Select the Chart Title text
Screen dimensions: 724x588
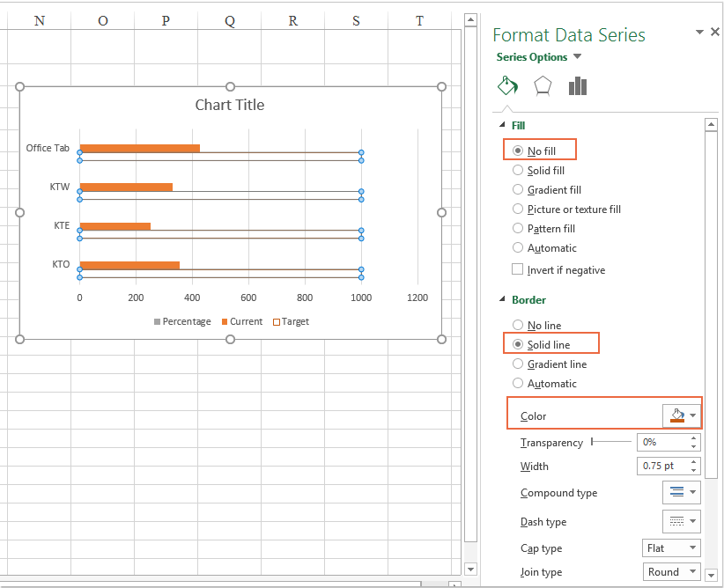(229, 105)
